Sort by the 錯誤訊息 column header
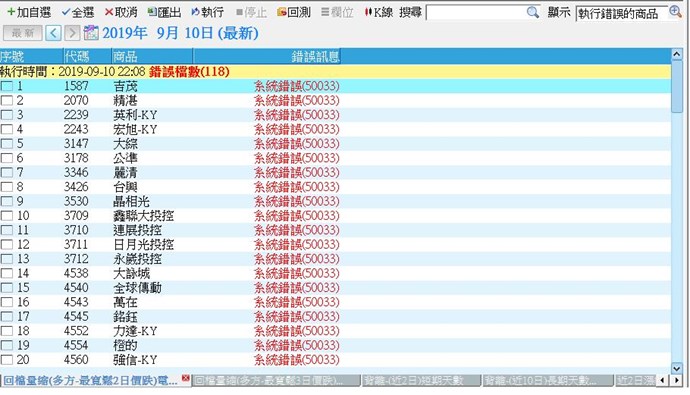Image resolution: width=690 pixels, height=395 pixels. (267, 56)
